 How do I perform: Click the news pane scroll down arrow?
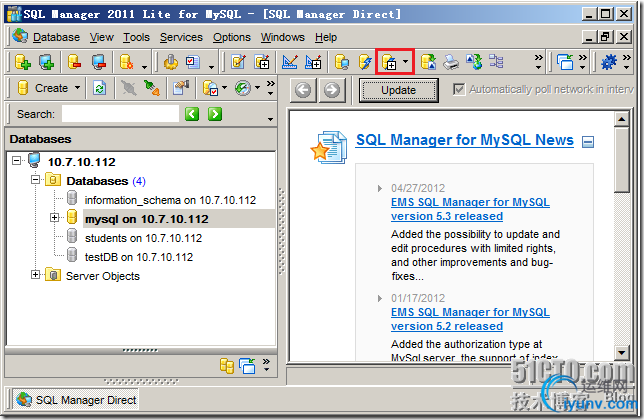[x=621, y=352]
